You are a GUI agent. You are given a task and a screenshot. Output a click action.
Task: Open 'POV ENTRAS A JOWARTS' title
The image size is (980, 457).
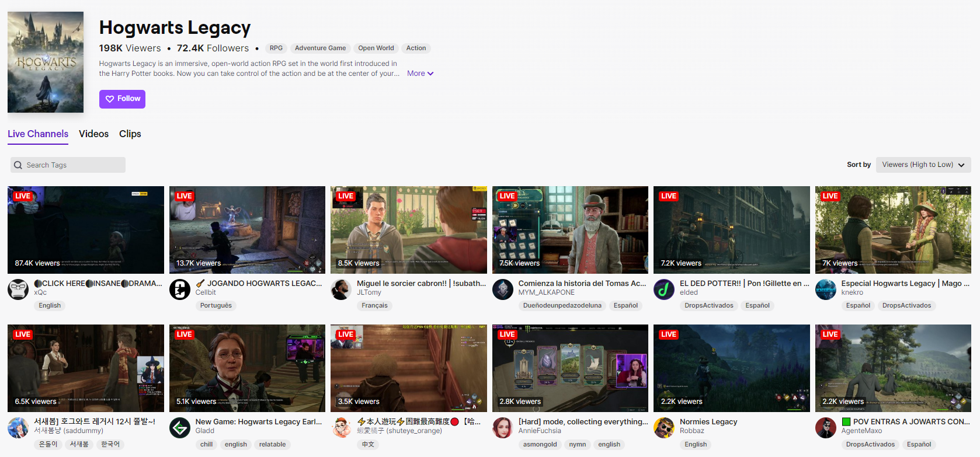point(905,421)
